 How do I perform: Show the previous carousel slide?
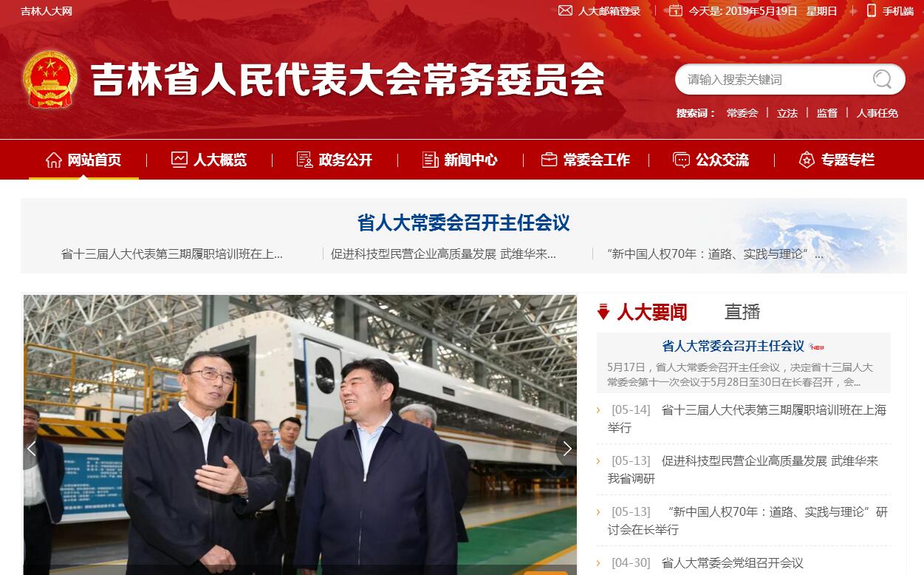(32, 449)
